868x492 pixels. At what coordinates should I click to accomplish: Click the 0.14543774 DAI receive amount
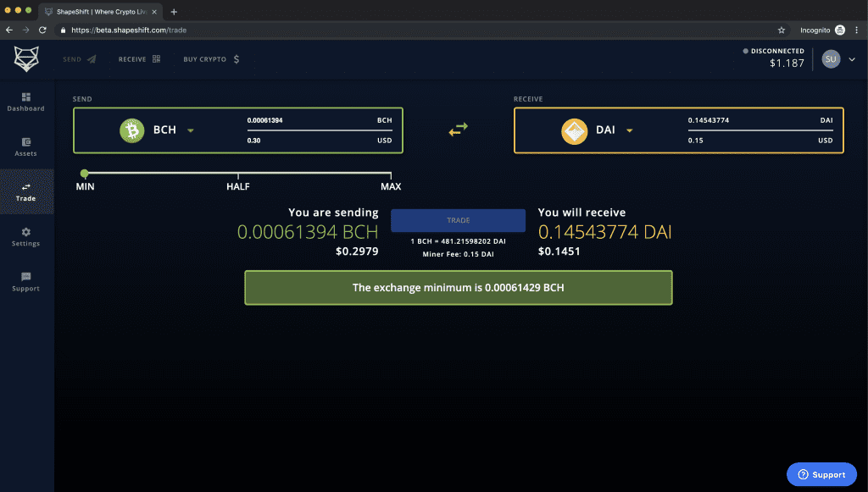click(x=605, y=232)
